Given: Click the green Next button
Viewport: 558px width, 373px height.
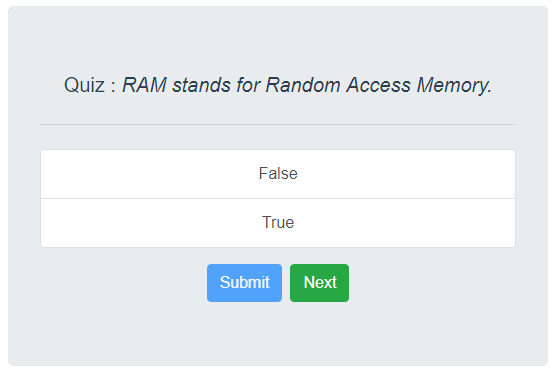Looking at the screenshot, I should [x=320, y=283].
